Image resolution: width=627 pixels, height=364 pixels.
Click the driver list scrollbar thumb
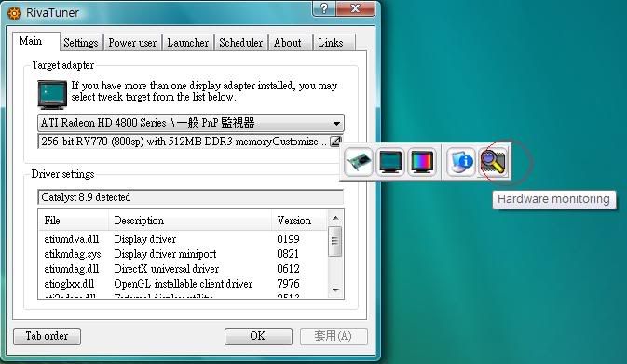pyautogui.click(x=335, y=241)
